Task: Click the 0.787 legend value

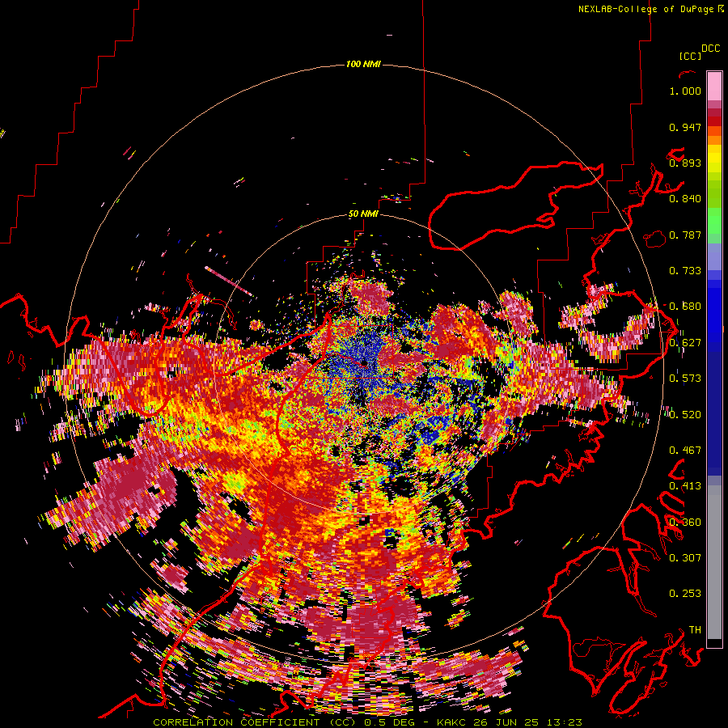Action: click(685, 235)
